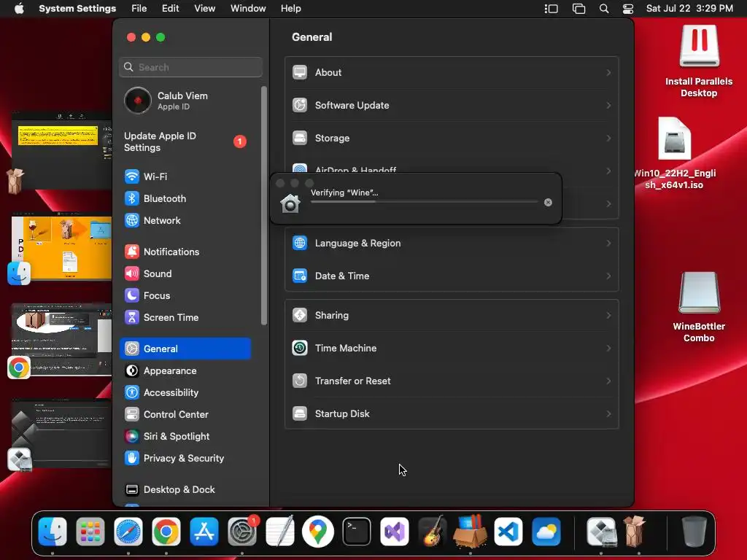This screenshot has width=747, height=560.
Task: Open the Focus moon icon
Action: click(132, 296)
